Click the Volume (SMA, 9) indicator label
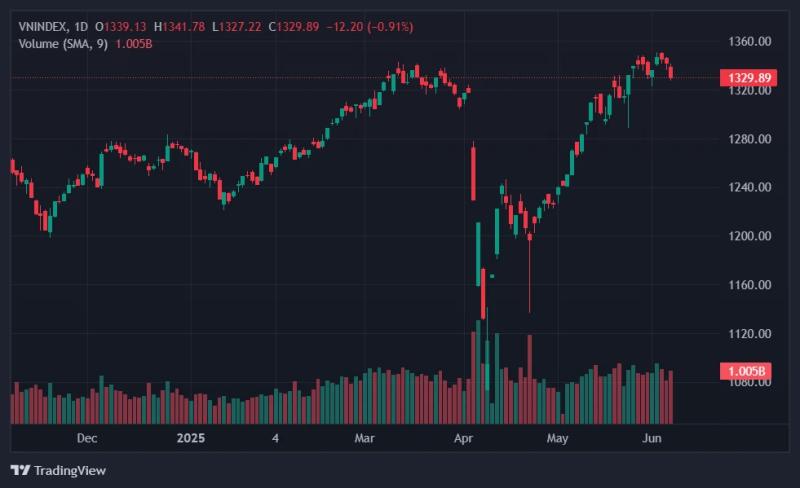The height and width of the screenshot is (488, 800). coord(63,44)
